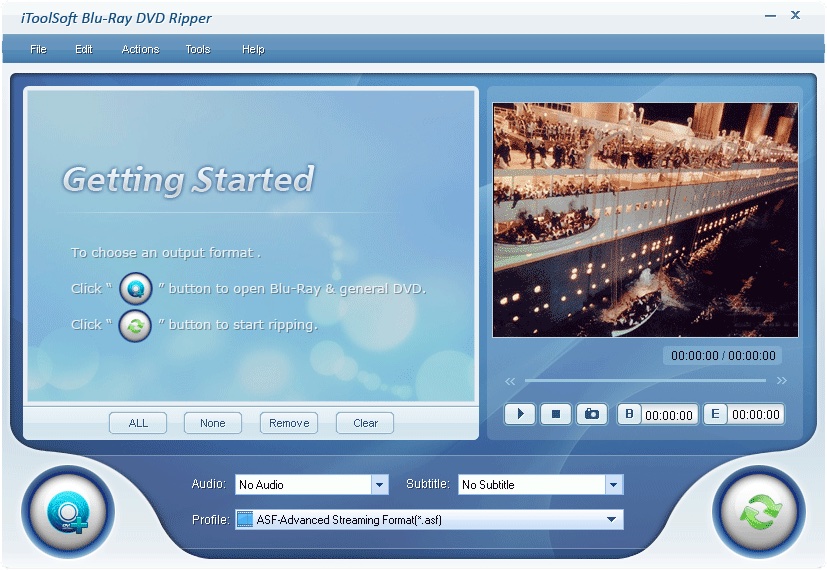
Task: Open the File menu
Action: pyautogui.click(x=38, y=49)
